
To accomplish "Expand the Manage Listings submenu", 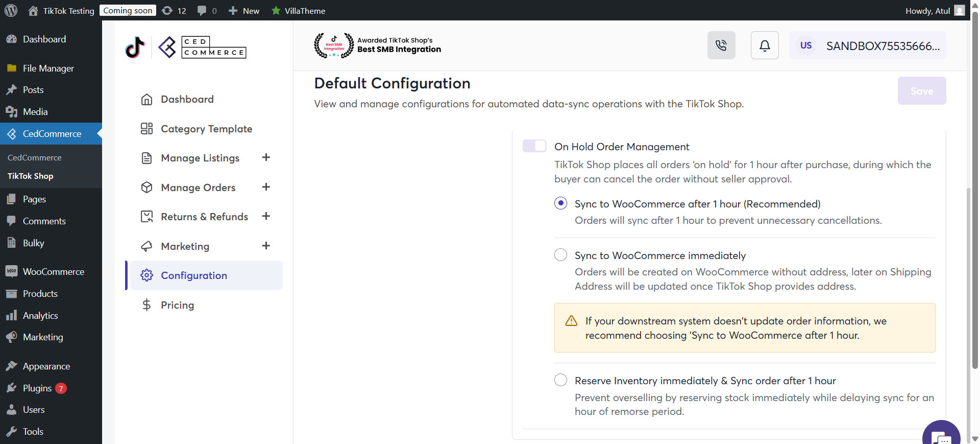I will point(266,157).
